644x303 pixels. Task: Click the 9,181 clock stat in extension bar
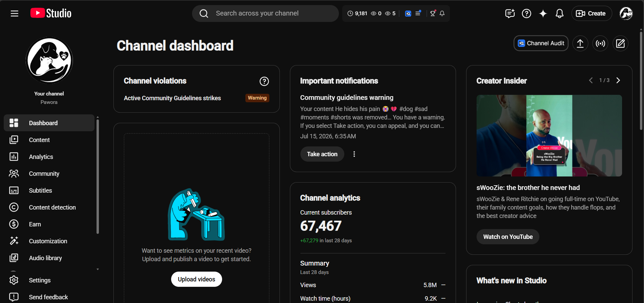(x=357, y=13)
